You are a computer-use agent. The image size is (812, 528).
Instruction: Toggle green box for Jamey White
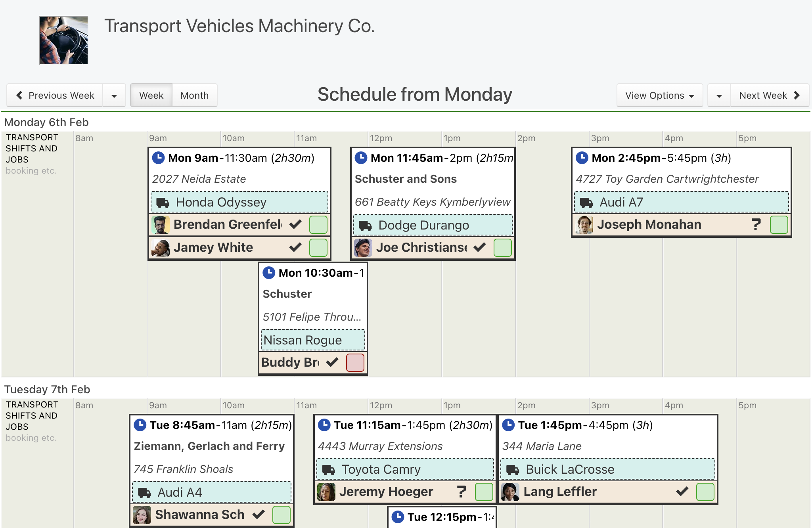[x=318, y=248]
